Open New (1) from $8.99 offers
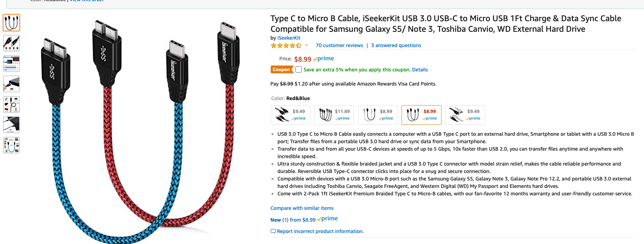The height and width of the screenshot is (244, 644). [x=293, y=220]
